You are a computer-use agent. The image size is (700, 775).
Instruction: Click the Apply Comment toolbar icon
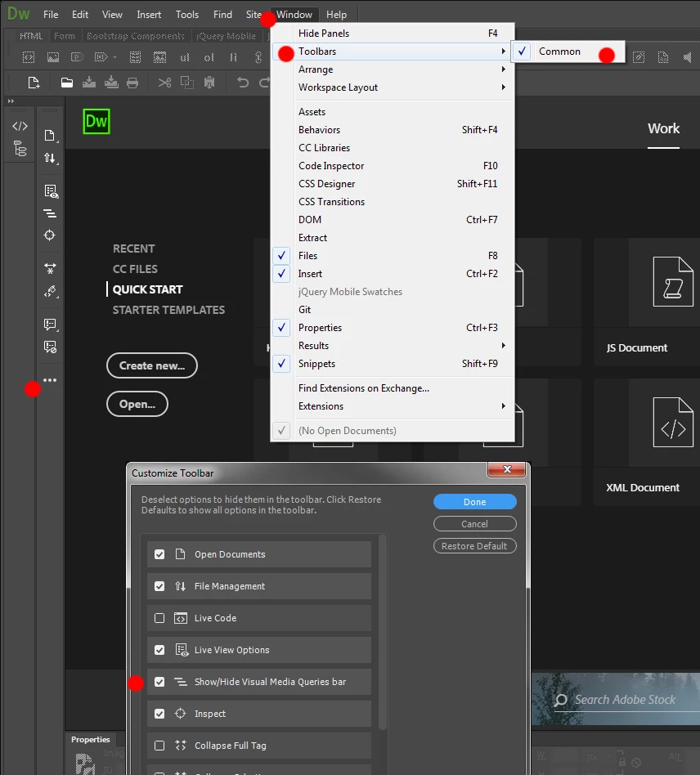51,325
